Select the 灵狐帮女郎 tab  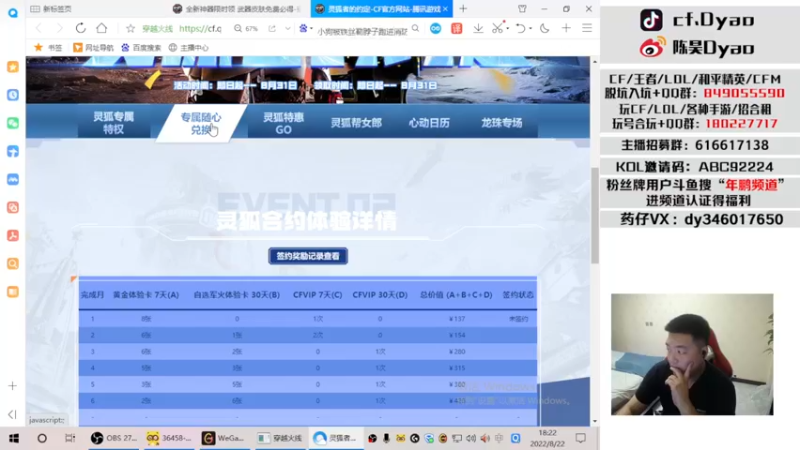356,122
